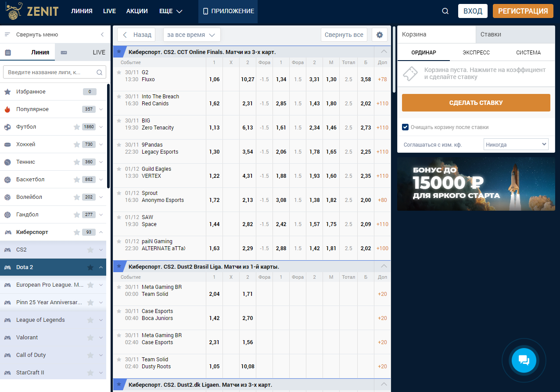Expand the Hockey category chevron
The height and width of the screenshot is (392, 560).
click(101, 144)
